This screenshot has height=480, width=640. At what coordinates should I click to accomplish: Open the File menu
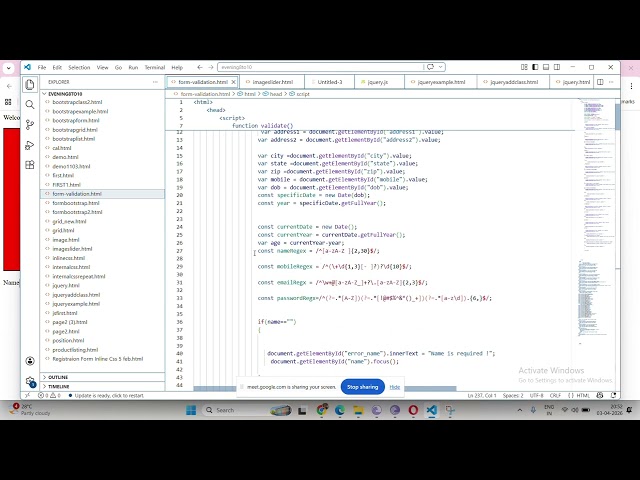[42, 67]
